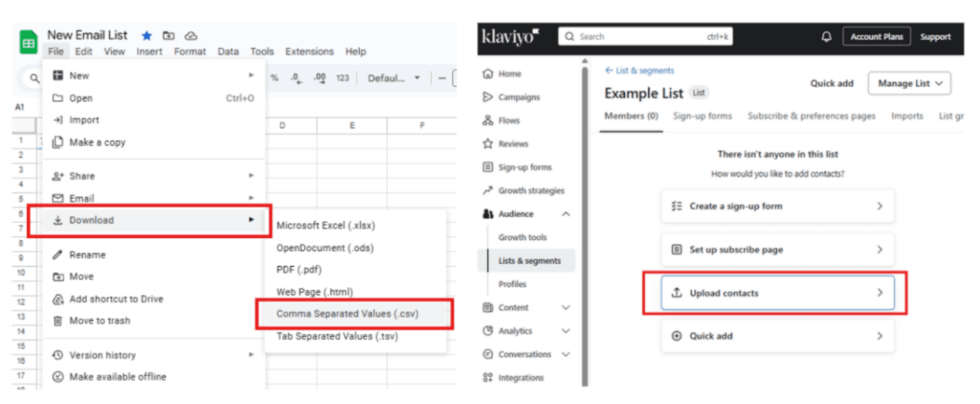Click the Analytics pie chart icon

click(488, 331)
